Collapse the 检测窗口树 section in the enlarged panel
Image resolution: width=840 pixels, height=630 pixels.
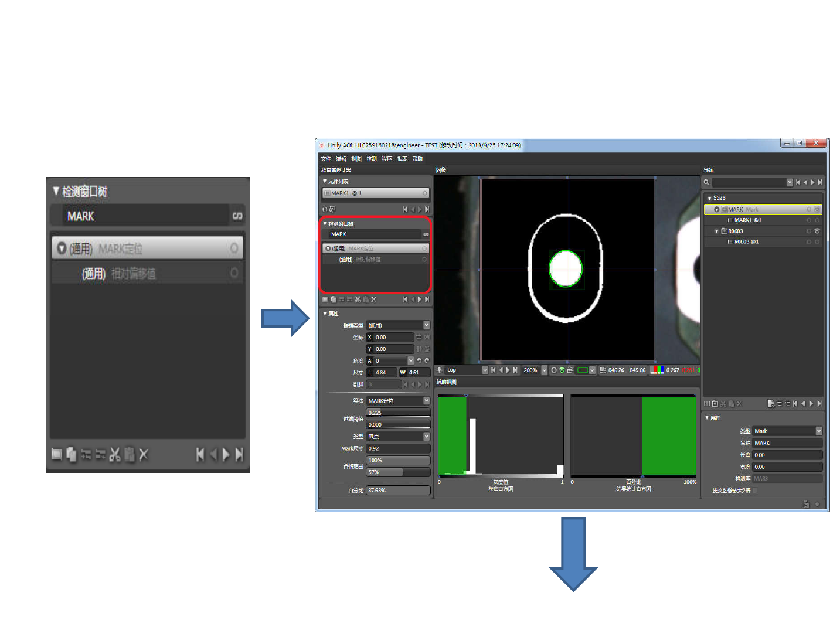[x=56, y=191]
